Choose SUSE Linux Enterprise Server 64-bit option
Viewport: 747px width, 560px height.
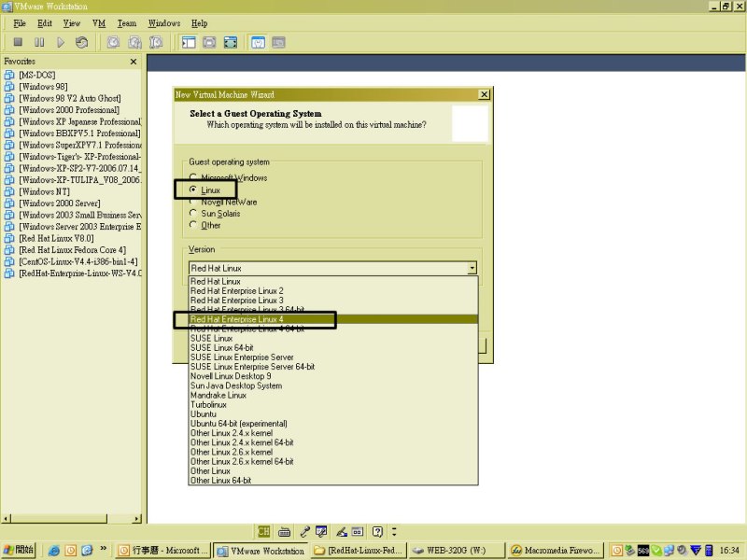[333, 367]
